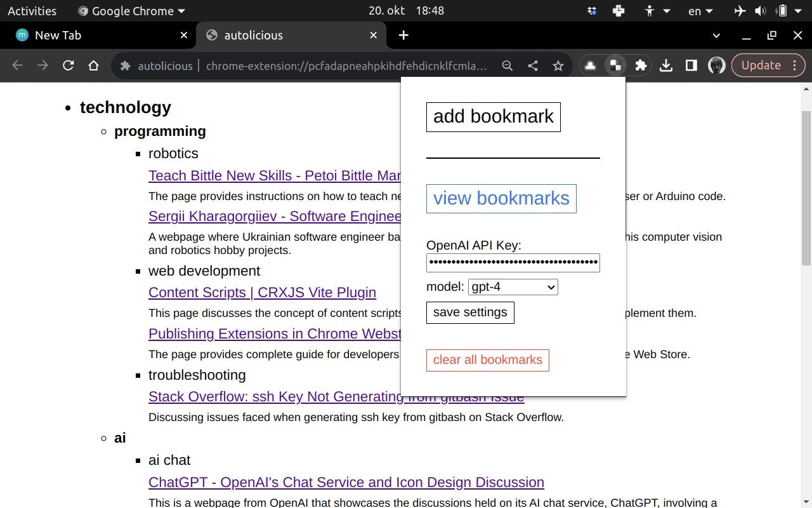Image resolution: width=812 pixels, height=508 pixels.
Task: Focus the OpenAI API Key field
Action: click(x=513, y=263)
